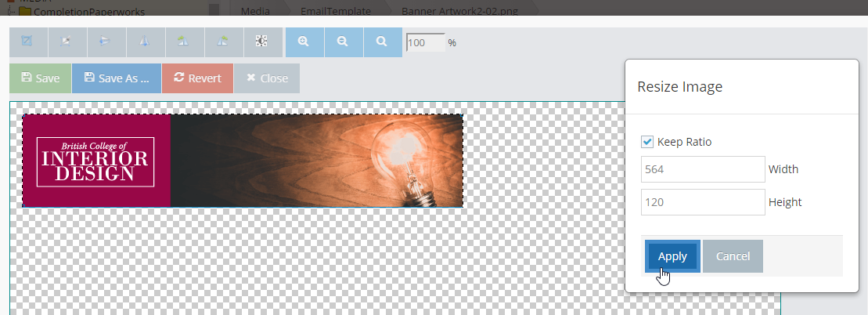
Task: Open brightness and contrast adjustment tool
Action: [x=263, y=42]
